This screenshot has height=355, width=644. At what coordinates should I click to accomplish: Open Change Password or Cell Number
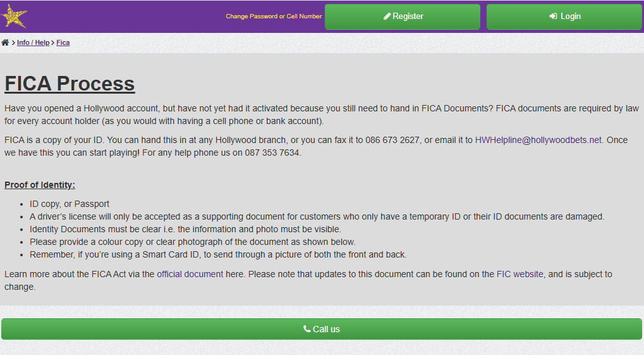(274, 16)
